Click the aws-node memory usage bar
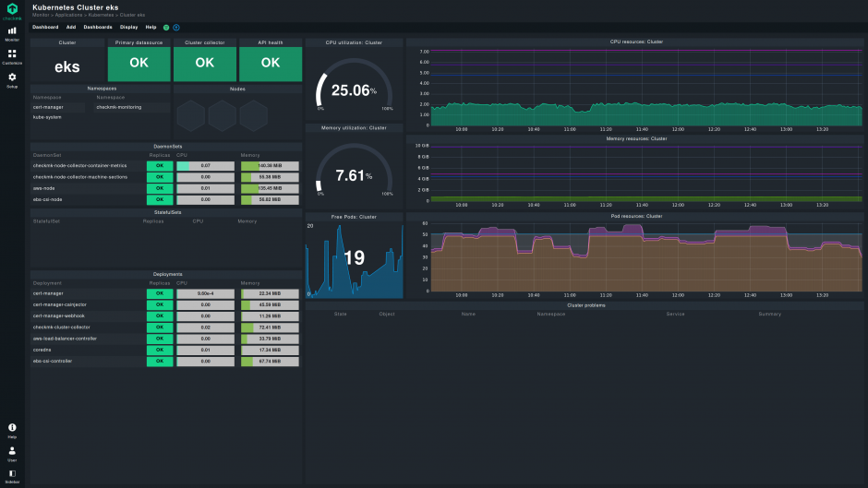This screenshot has height=488, width=868. pos(270,188)
